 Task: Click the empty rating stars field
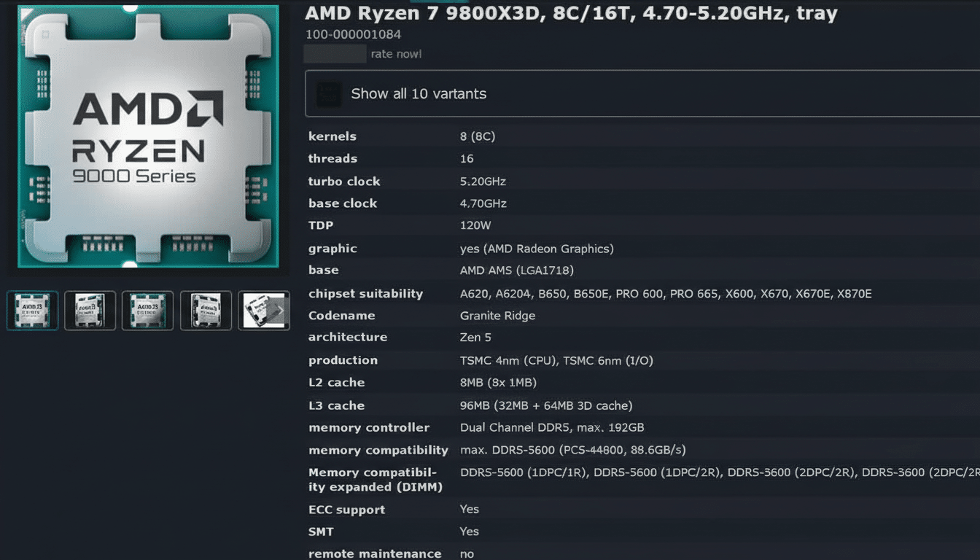[x=335, y=53]
